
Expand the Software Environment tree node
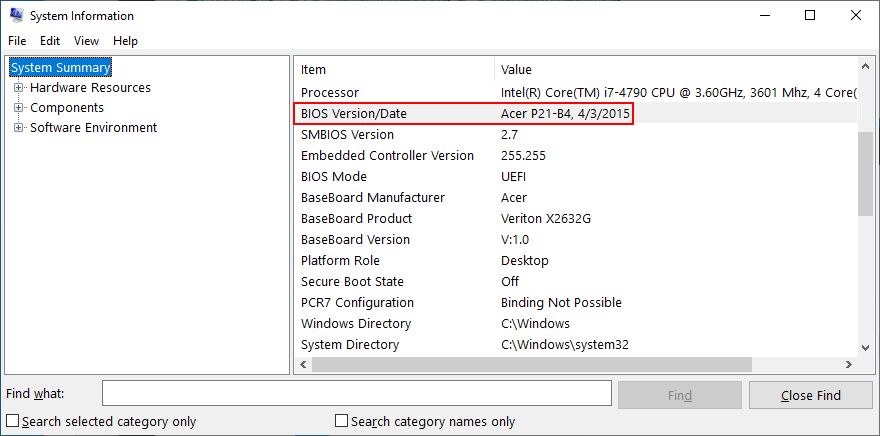18,128
